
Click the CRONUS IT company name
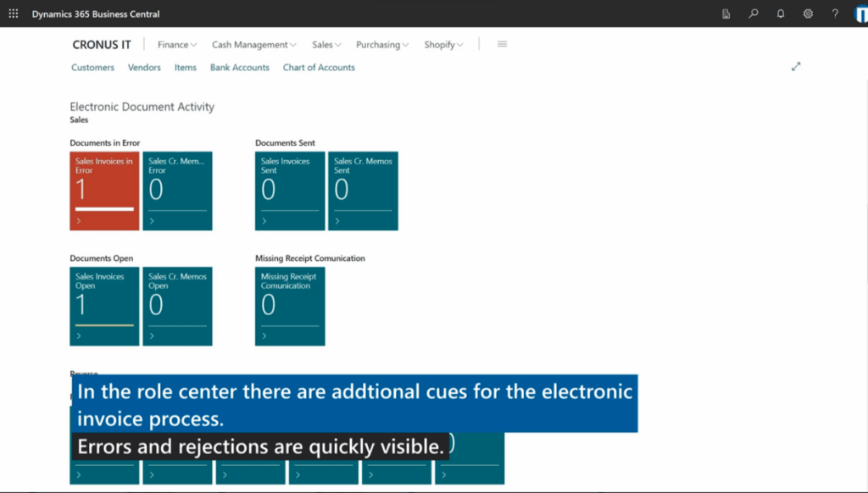[102, 45]
